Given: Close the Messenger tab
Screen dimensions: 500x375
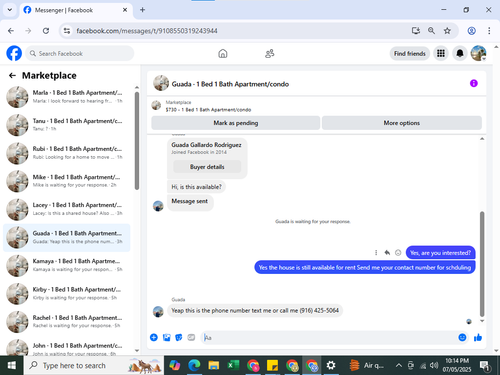Looking at the screenshot, I should tap(125, 10).
